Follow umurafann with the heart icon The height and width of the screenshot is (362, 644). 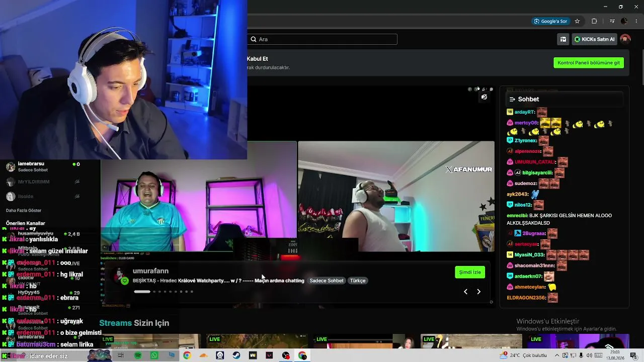click(125, 281)
